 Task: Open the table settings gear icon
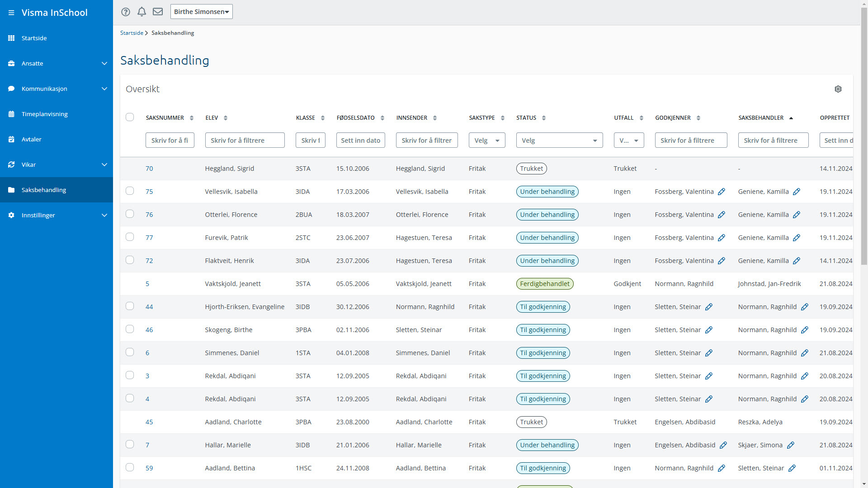[x=838, y=89]
